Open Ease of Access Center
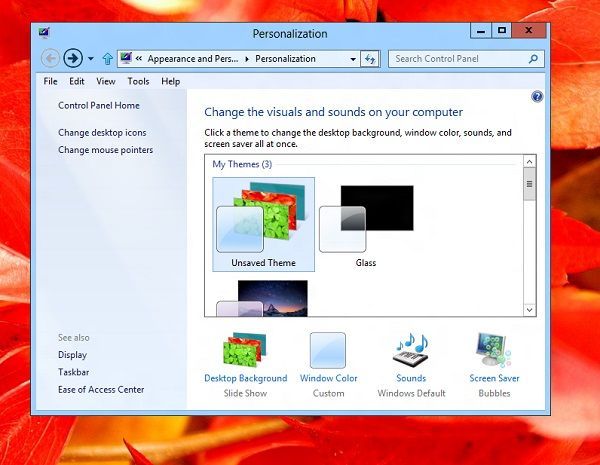This screenshot has height=465, width=600. [101, 389]
